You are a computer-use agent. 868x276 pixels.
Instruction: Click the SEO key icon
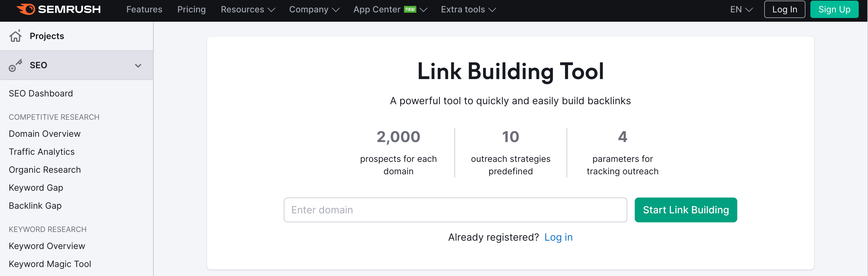pos(15,65)
